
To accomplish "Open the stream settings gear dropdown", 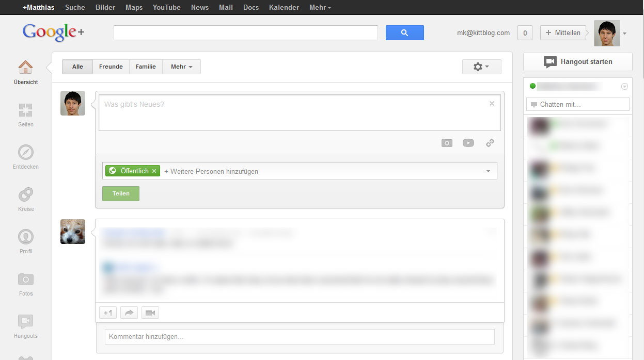I will tap(481, 67).
